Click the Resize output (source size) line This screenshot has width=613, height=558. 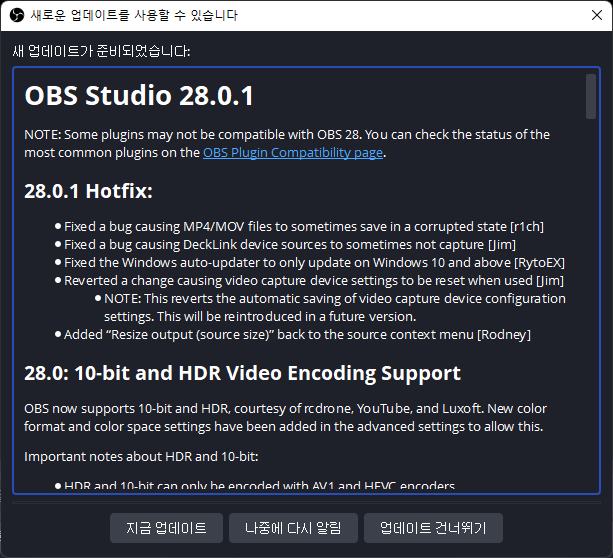click(x=297, y=335)
